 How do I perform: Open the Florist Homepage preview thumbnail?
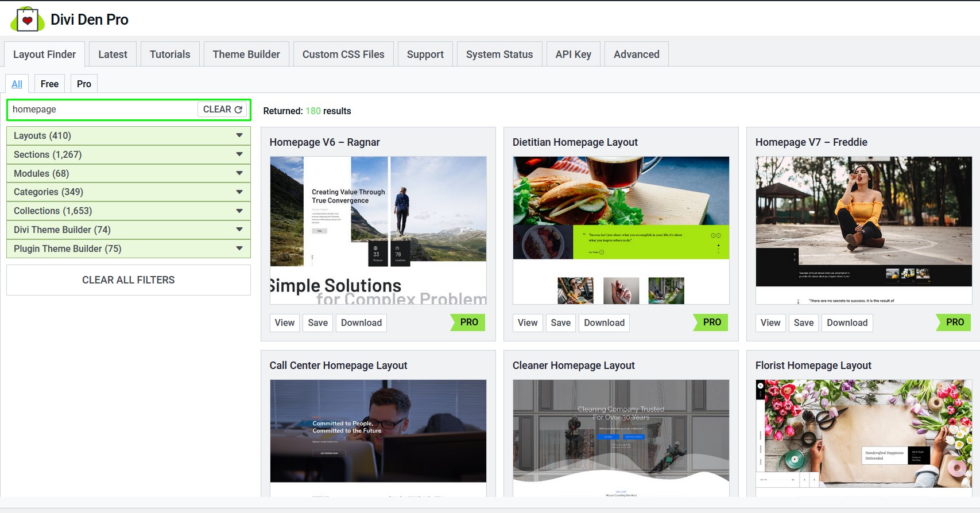tap(864, 438)
